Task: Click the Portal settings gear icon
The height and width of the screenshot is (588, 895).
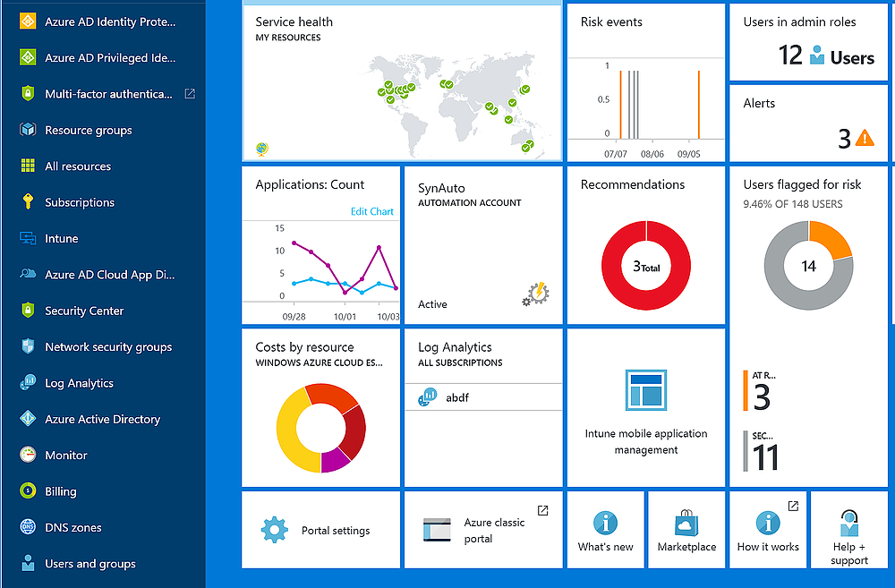Action: click(x=275, y=530)
